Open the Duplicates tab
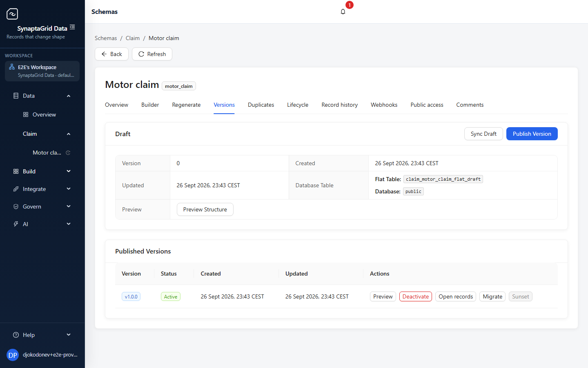This screenshot has width=588, height=368. [x=261, y=105]
